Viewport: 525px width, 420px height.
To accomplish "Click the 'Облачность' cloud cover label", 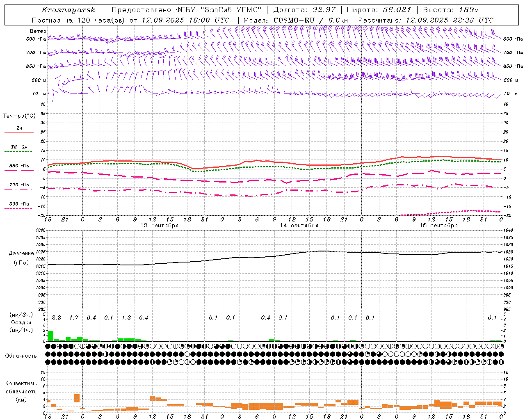I will 21,356.
